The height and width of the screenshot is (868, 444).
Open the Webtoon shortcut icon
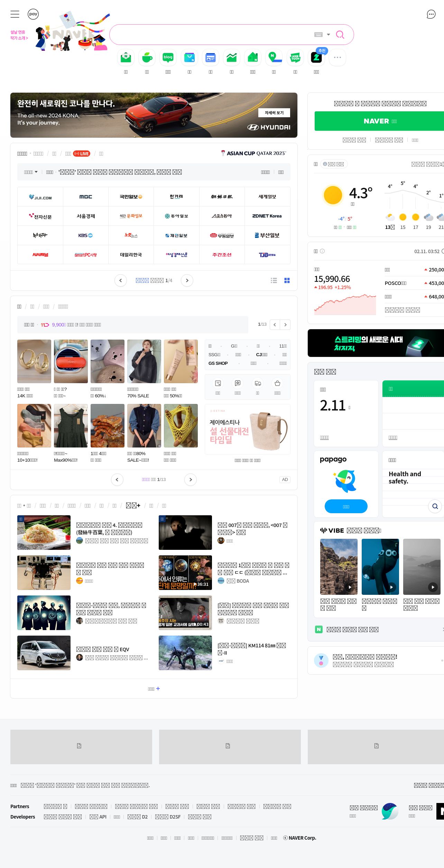295,57
